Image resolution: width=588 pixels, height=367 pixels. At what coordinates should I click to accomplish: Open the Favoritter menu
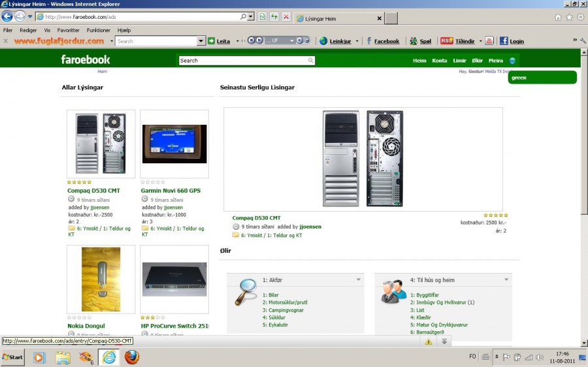(x=68, y=30)
